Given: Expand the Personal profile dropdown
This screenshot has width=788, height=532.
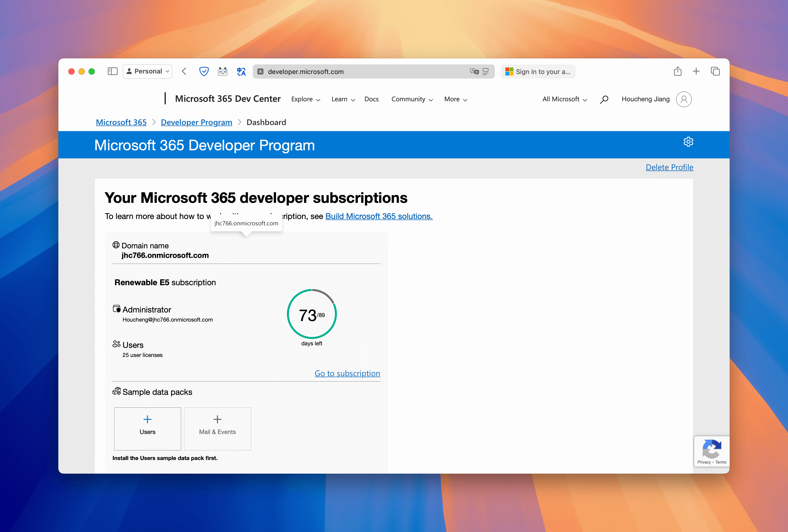Looking at the screenshot, I should [147, 71].
